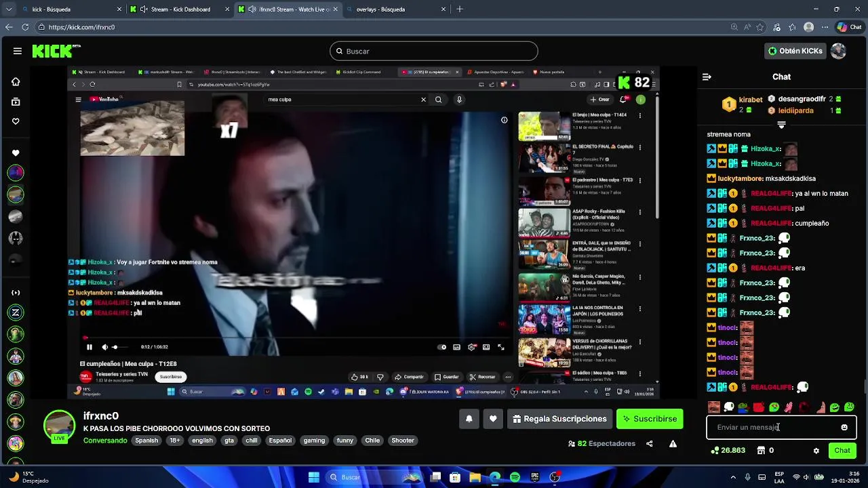Open user profile avatar menu

(x=839, y=51)
